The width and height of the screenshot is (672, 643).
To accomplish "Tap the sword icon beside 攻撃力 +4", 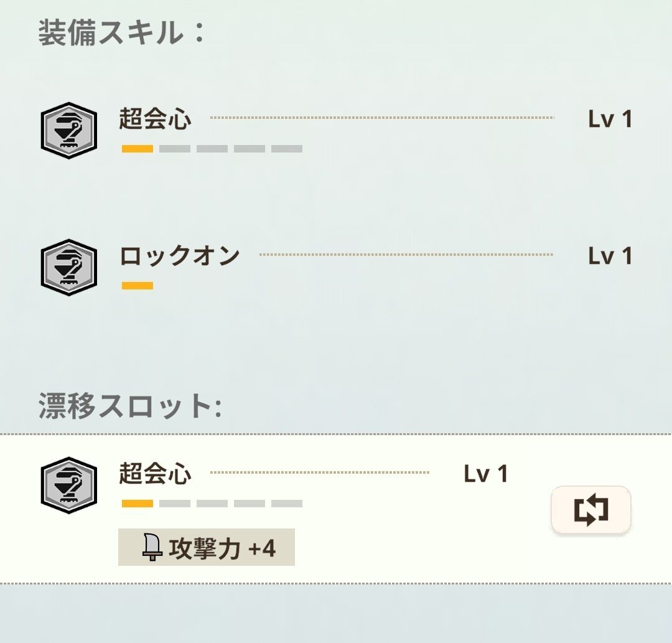I will (x=152, y=547).
